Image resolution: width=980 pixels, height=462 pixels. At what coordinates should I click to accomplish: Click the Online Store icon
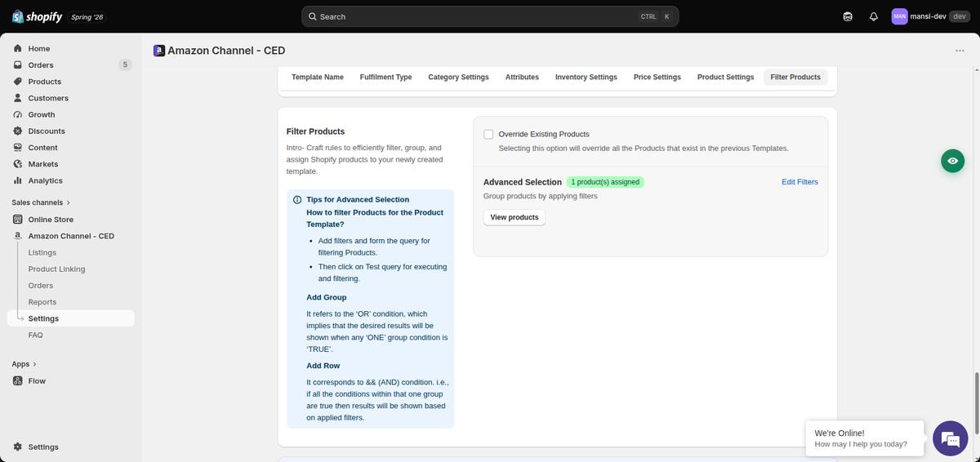coord(18,220)
